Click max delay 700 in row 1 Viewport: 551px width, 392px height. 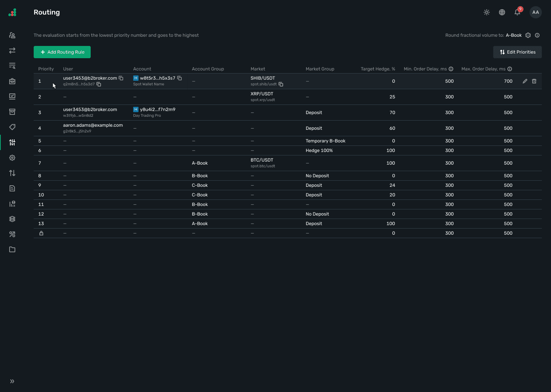(508, 81)
